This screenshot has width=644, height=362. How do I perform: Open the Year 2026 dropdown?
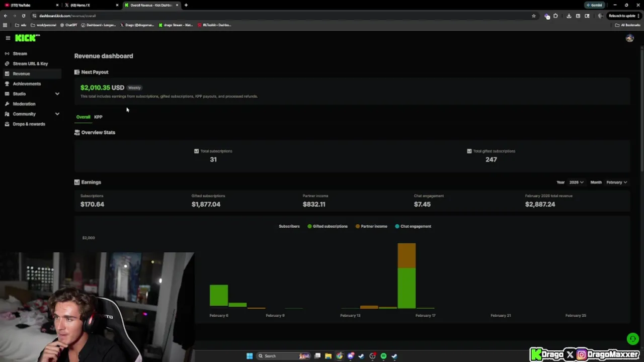576,182
